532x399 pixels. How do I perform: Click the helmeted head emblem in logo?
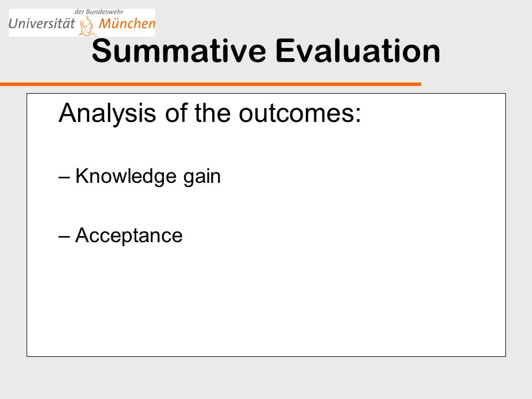coord(86,27)
